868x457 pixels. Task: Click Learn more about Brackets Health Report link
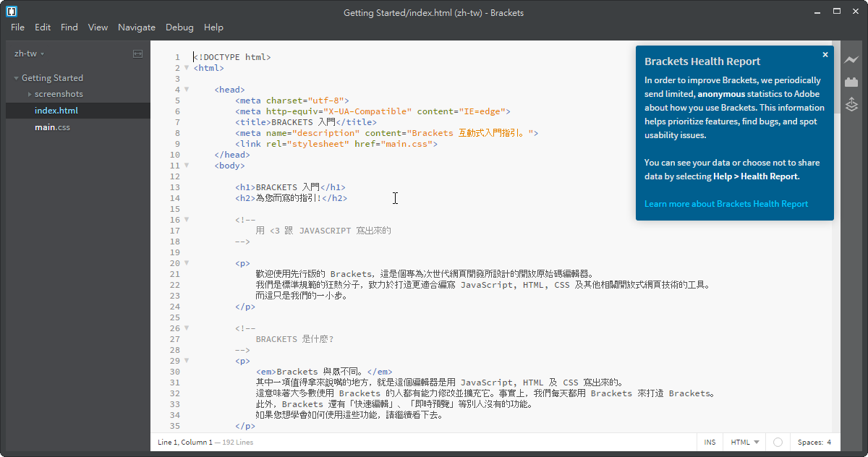coord(726,204)
